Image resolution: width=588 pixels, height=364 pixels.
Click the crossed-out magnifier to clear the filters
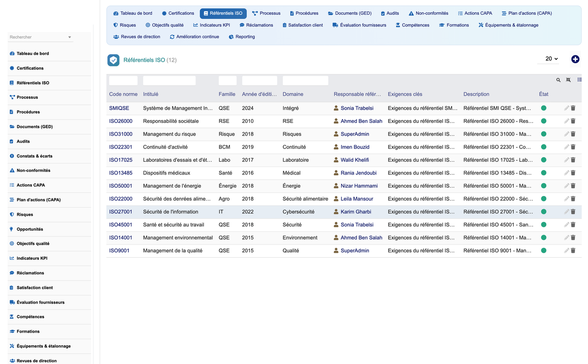pos(568,80)
